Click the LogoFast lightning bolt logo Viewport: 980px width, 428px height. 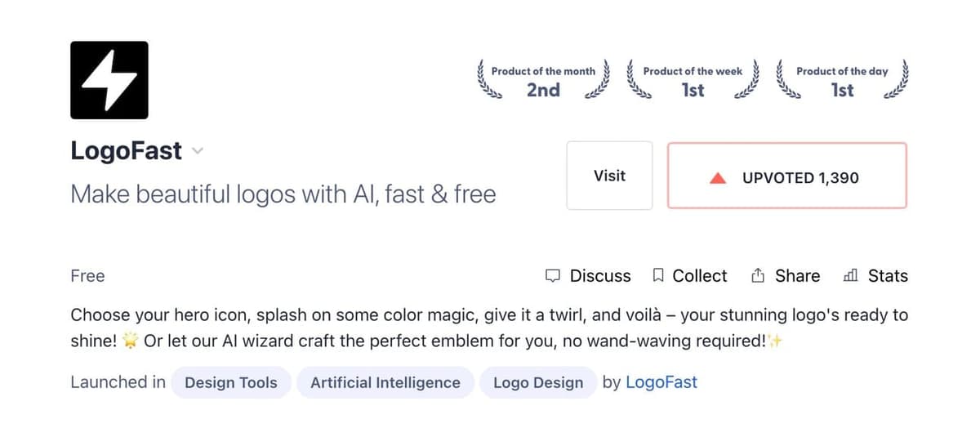click(109, 80)
